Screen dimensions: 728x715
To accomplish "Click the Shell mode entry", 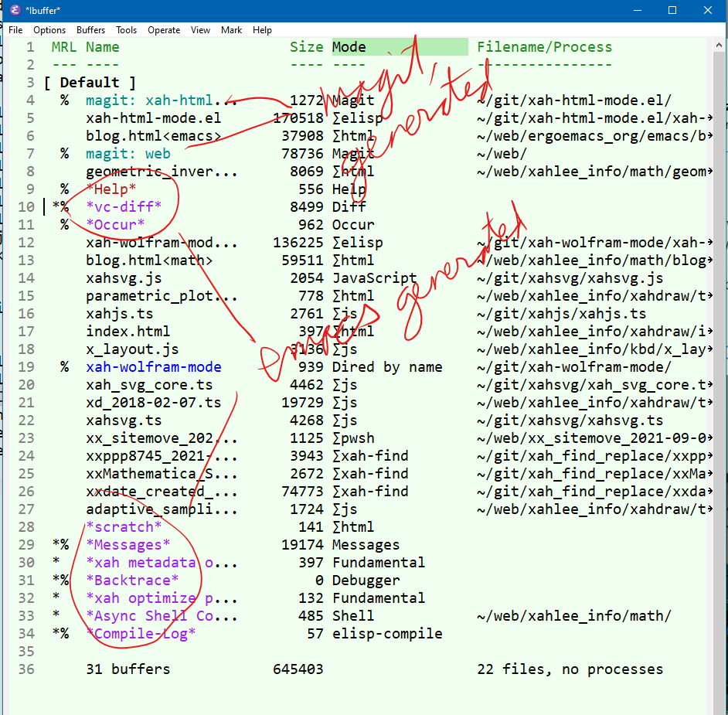I will [x=353, y=616].
